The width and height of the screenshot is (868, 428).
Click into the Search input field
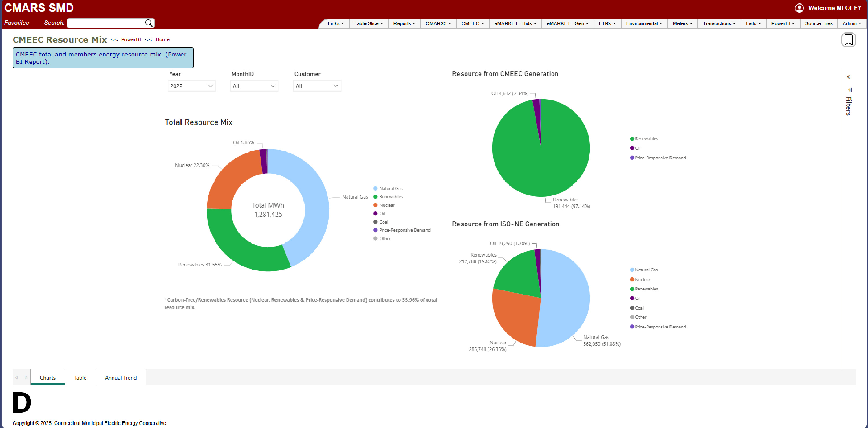point(106,23)
